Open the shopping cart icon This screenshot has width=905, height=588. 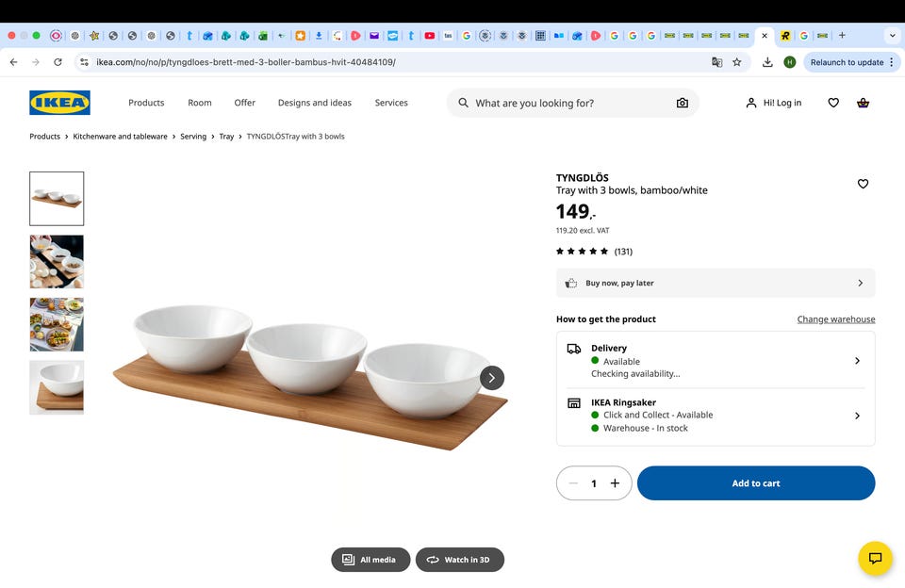click(863, 103)
